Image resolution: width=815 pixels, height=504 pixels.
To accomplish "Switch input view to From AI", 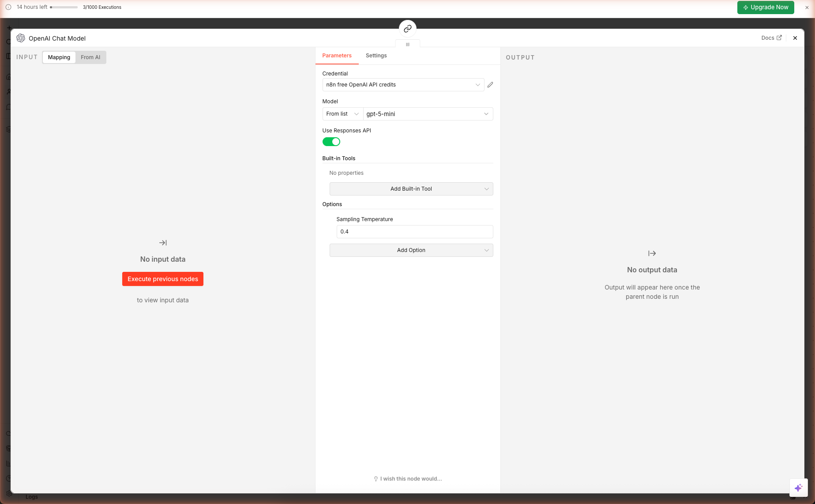I will point(90,57).
